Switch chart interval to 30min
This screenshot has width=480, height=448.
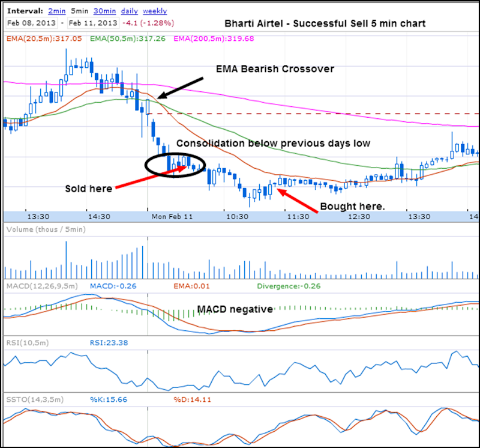click(x=104, y=11)
